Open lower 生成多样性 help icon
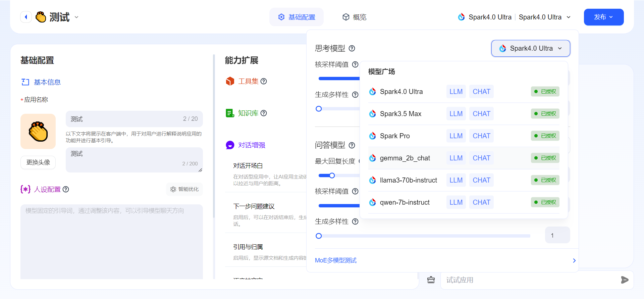Screen dimensions: 644x299 355,221
